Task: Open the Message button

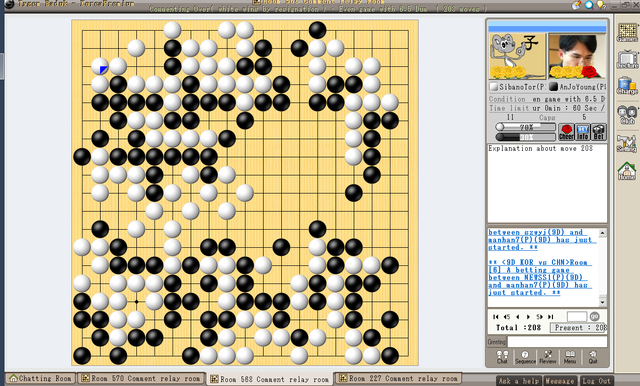Action: (560, 381)
